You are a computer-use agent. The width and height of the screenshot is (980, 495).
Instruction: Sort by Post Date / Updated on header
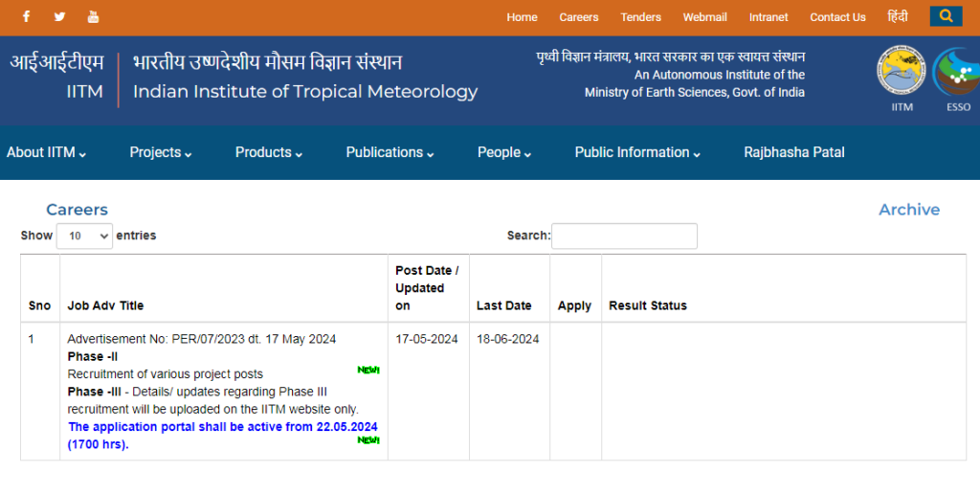pyautogui.click(x=427, y=288)
